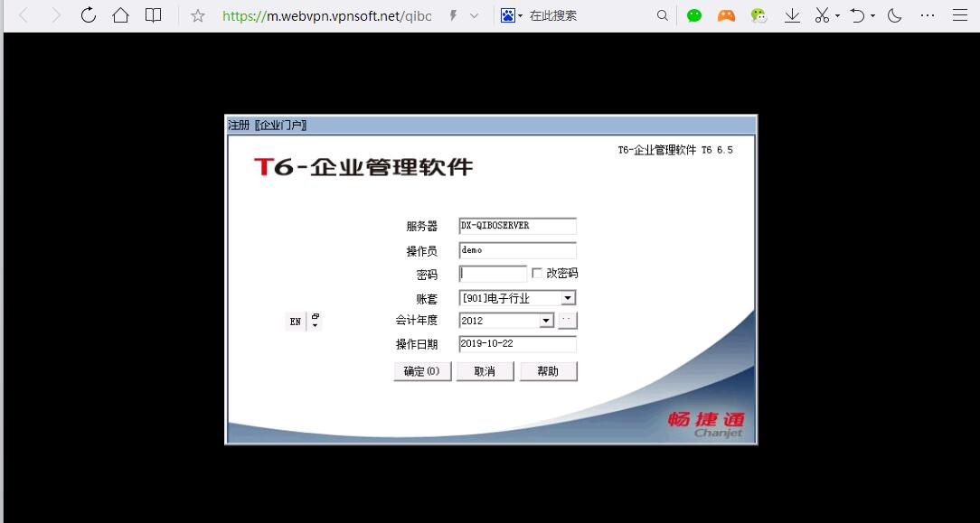The image size is (980, 523).
Task: Click the browser back arrow
Action: [x=24, y=15]
